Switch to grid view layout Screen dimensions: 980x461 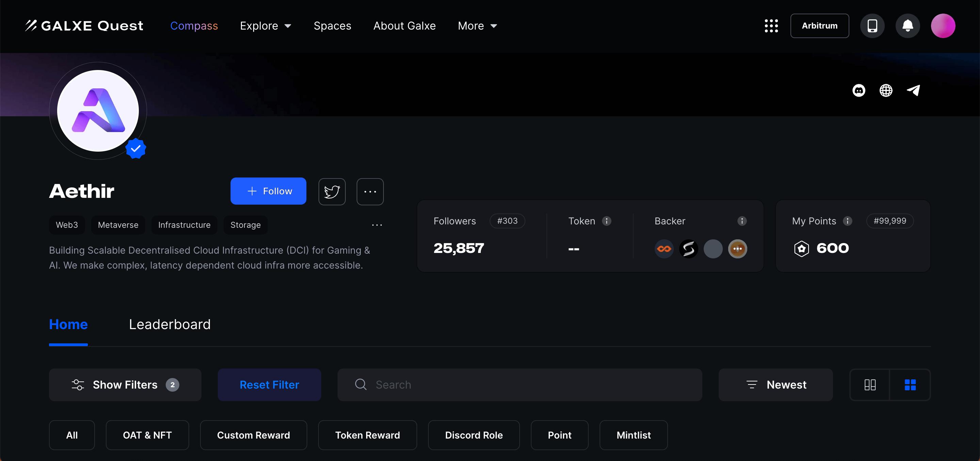(910, 385)
